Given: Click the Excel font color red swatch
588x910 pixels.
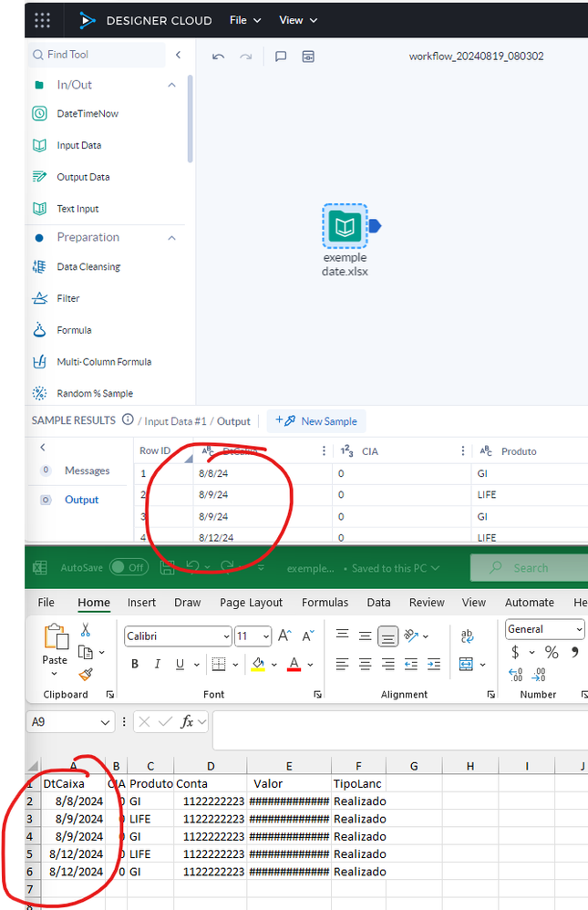Looking at the screenshot, I should pyautogui.click(x=294, y=664).
